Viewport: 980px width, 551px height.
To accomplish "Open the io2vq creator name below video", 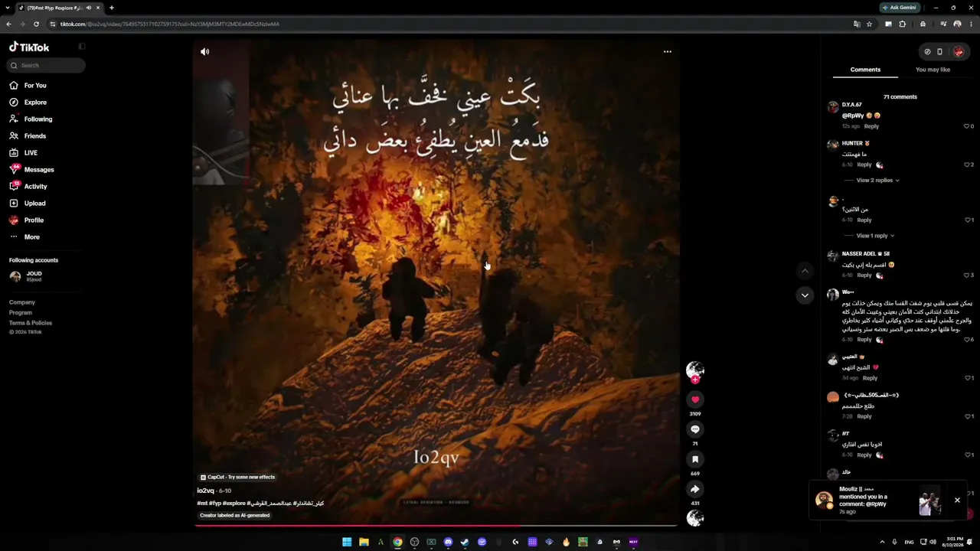I will [206, 491].
